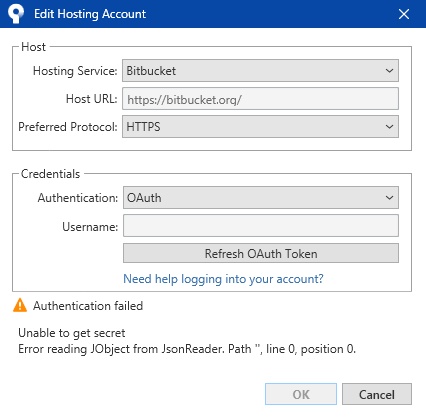Click the 'Host URL:' label
The height and width of the screenshot is (419, 426).
point(92,99)
